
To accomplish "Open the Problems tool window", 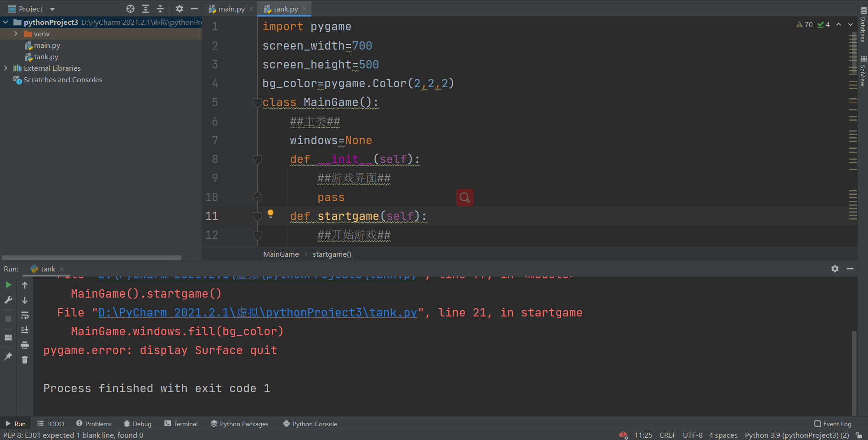I will pos(94,423).
